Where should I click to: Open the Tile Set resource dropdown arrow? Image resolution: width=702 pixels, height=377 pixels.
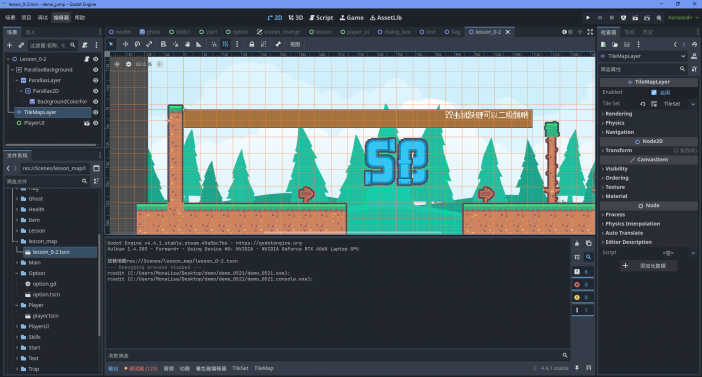693,104
